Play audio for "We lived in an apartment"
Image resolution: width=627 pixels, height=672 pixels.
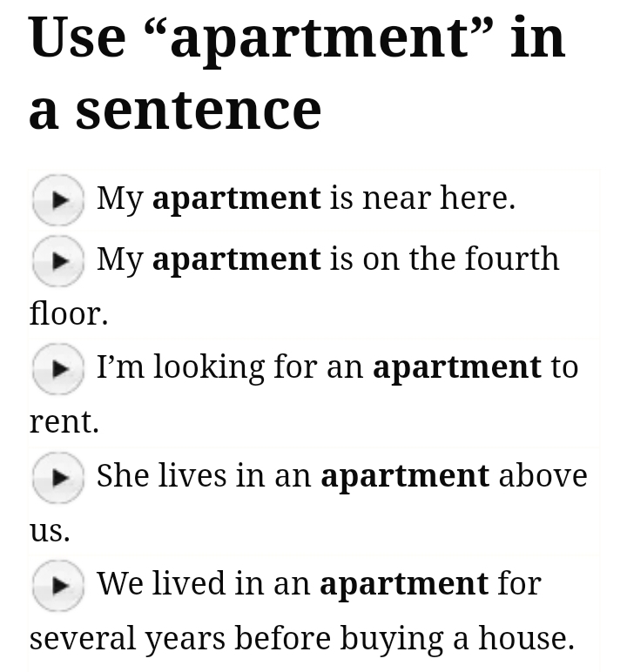coord(57,585)
